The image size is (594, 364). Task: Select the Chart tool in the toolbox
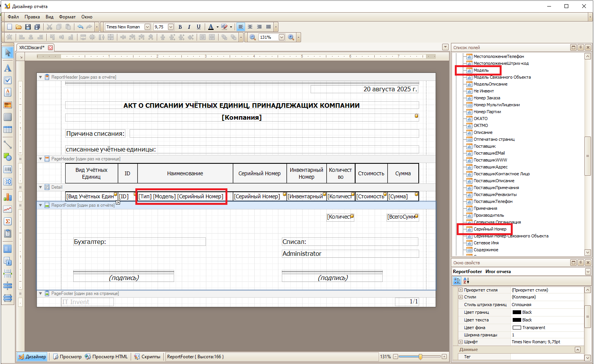(7, 197)
